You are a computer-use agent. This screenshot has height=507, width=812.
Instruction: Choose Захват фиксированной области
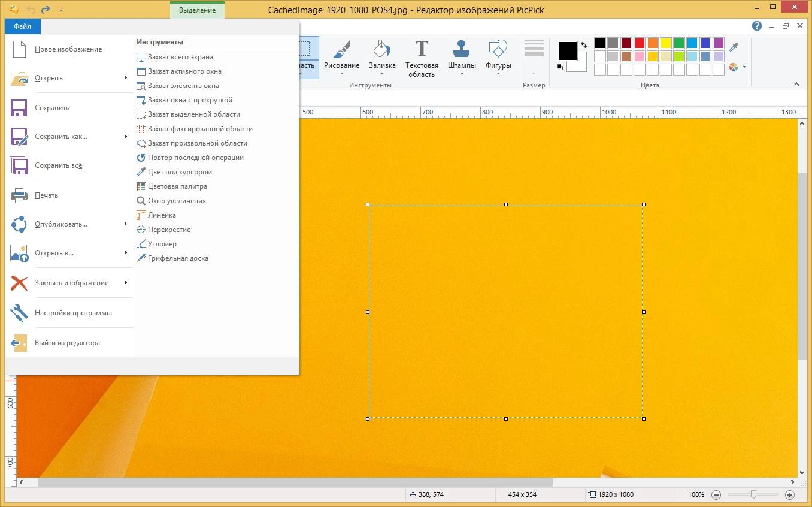[195, 129]
